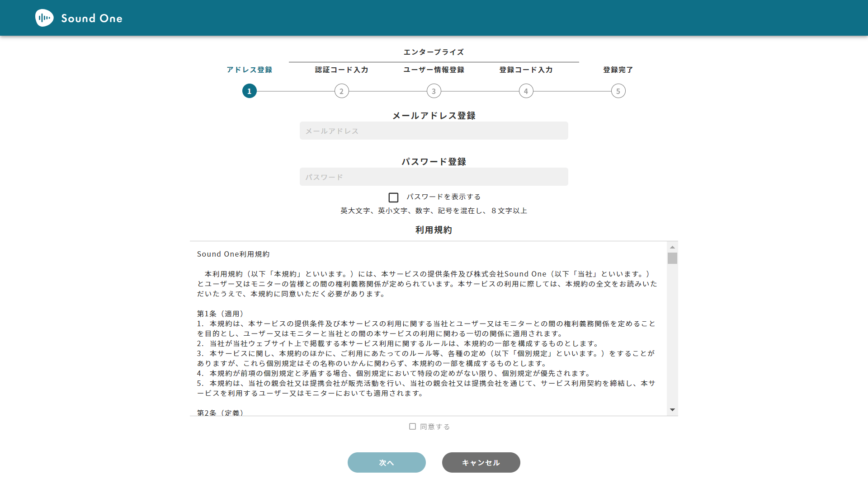Click terms item 4 about 個別規定が優先されます
Screen dimensions: 868x488
[395, 373]
